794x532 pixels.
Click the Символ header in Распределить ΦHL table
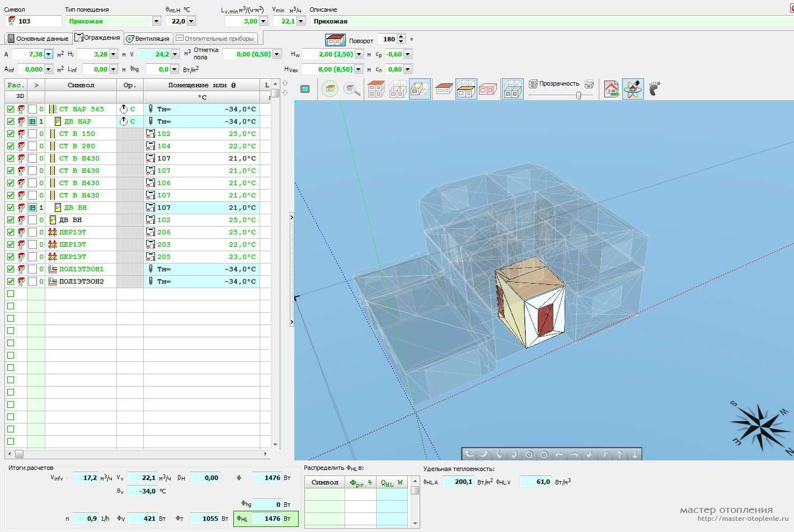point(325,482)
